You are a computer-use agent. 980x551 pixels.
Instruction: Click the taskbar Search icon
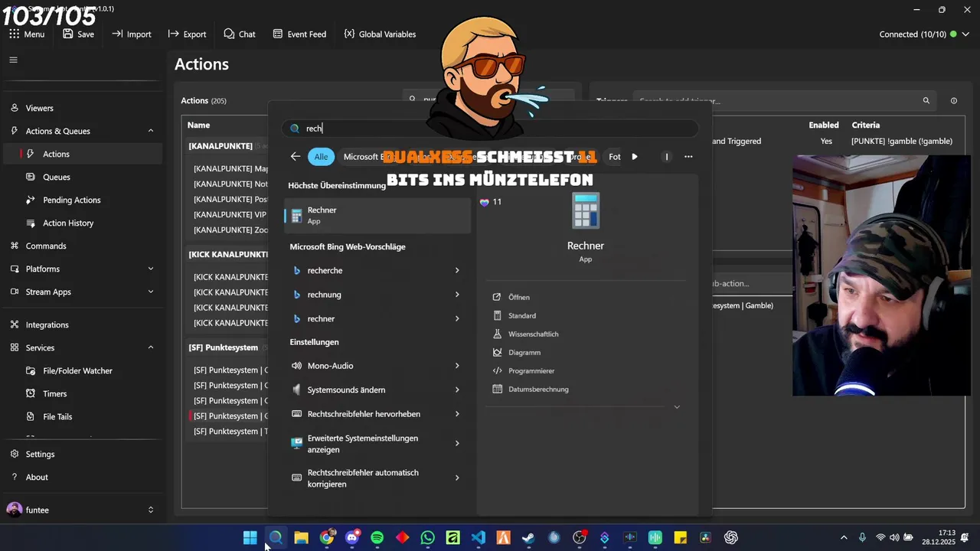click(x=276, y=538)
